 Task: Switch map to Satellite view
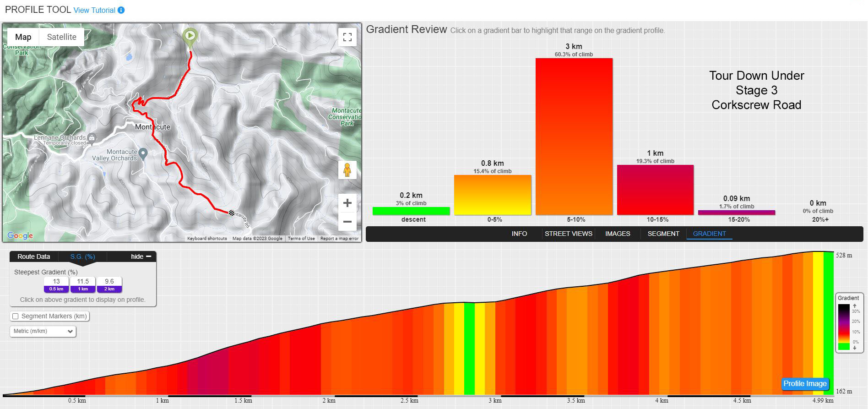[62, 37]
